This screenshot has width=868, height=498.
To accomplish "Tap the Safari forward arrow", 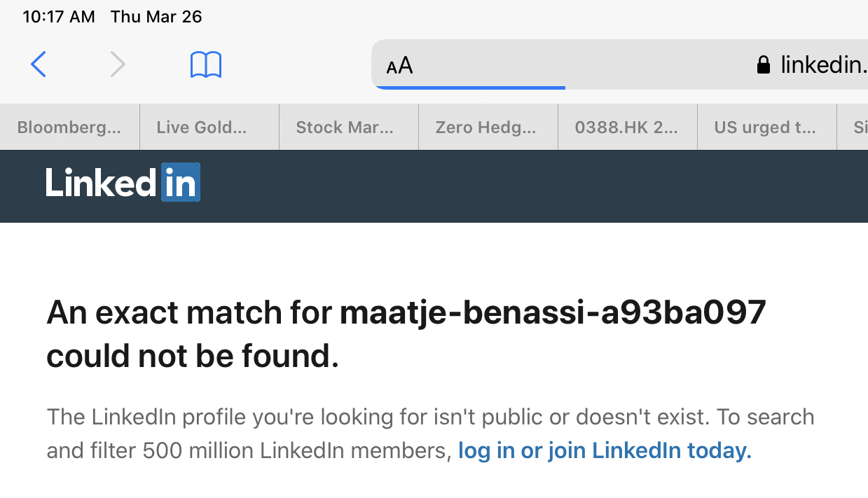I will (x=118, y=64).
